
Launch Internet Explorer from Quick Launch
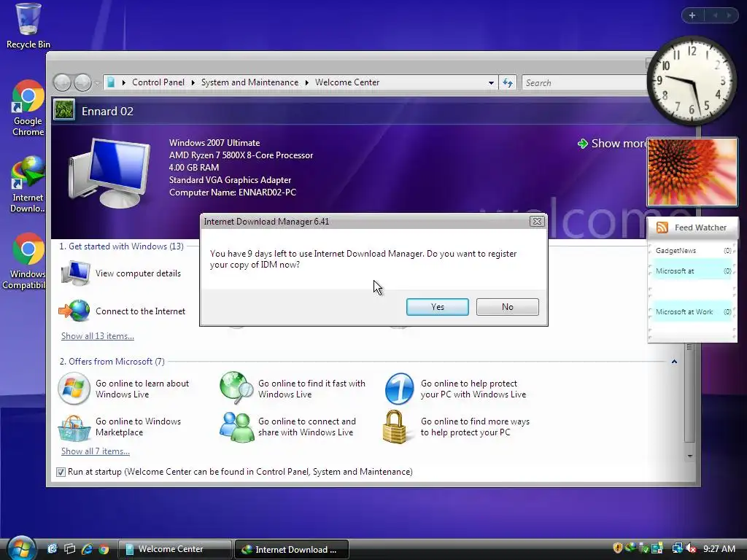point(87,549)
